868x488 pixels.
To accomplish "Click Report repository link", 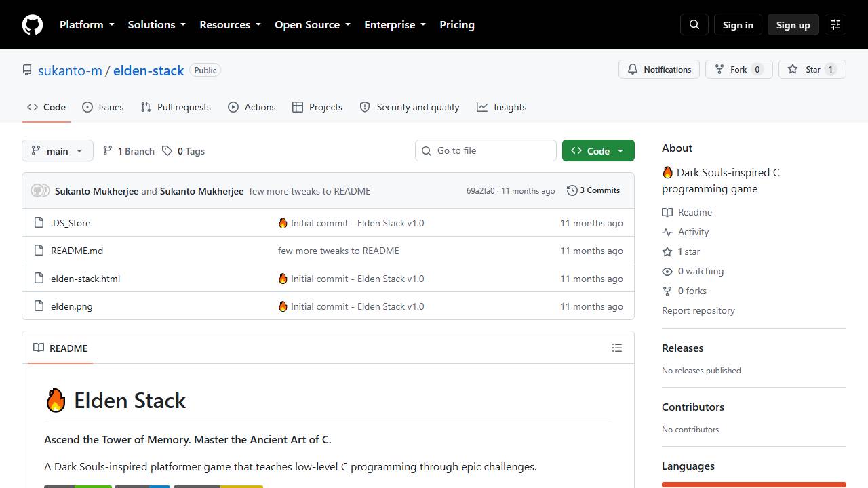I will [698, 310].
